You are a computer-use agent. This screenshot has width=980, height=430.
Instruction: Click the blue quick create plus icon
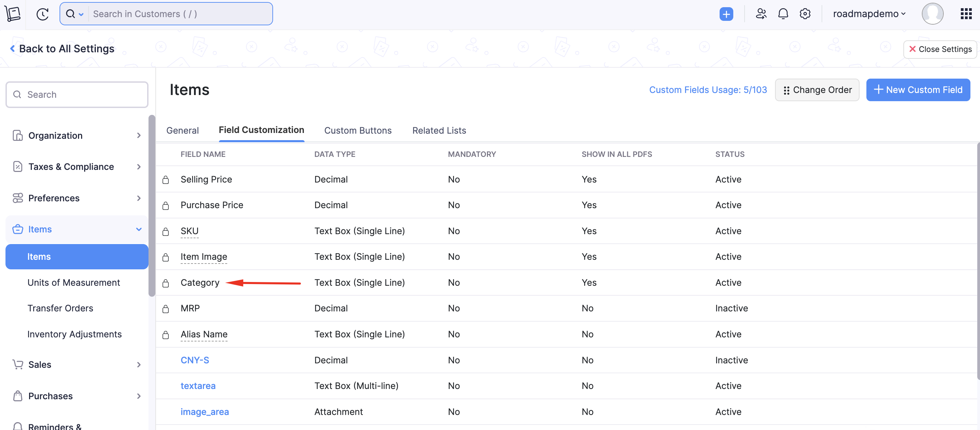726,14
